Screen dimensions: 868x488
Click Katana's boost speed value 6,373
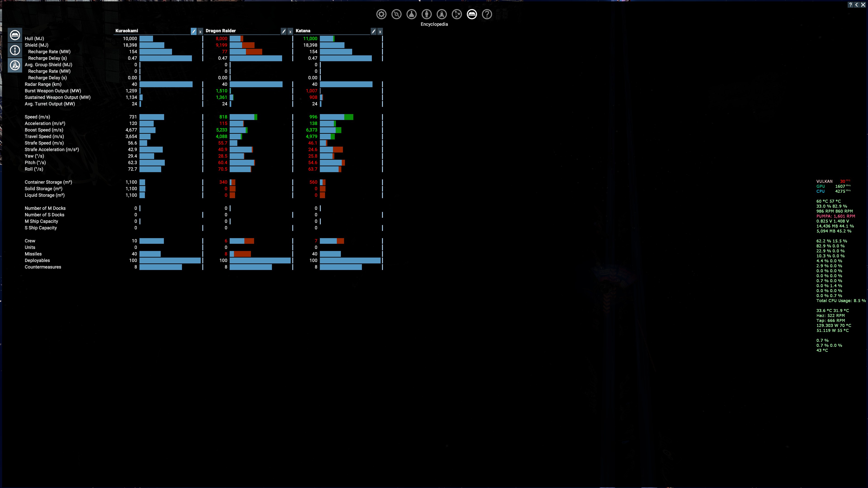pyautogui.click(x=311, y=130)
